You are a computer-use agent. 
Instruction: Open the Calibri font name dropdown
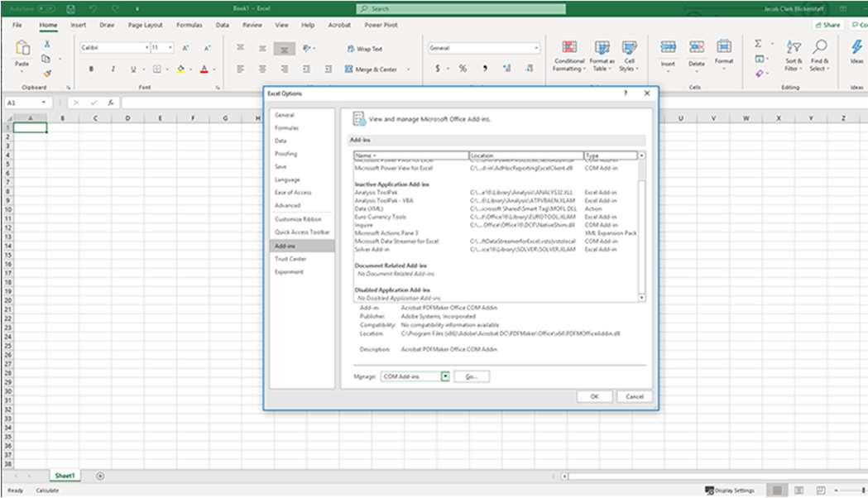[x=146, y=48]
